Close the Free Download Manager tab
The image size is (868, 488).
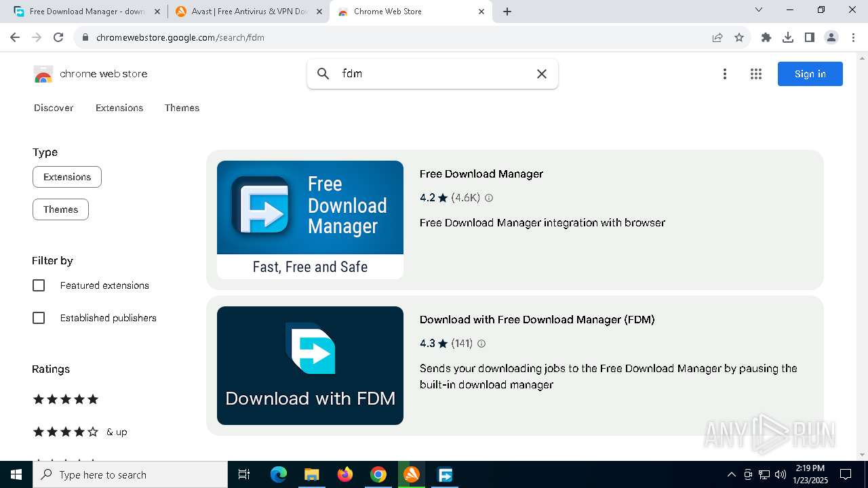[x=157, y=12]
